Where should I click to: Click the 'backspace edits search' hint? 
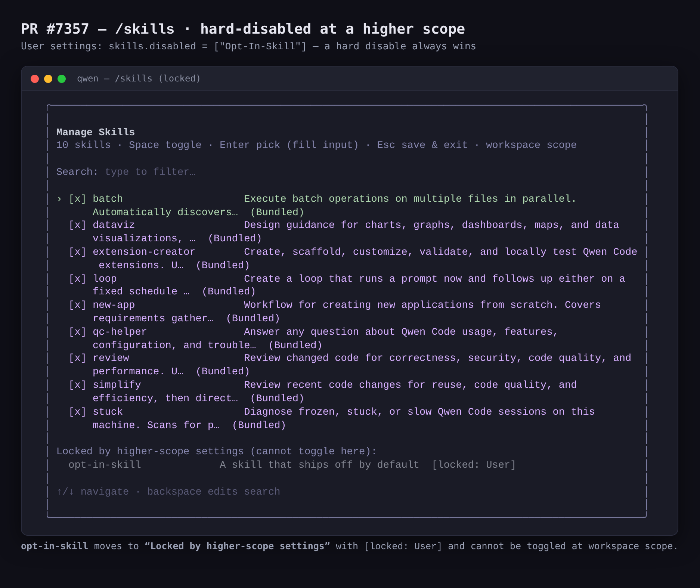pos(214,492)
